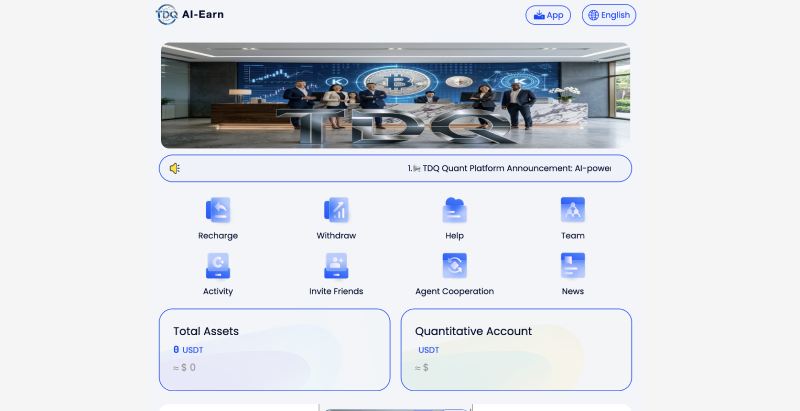The image size is (800, 411).
Task: Open the TDQ Quant Platform Announcement text
Action: (509, 168)
